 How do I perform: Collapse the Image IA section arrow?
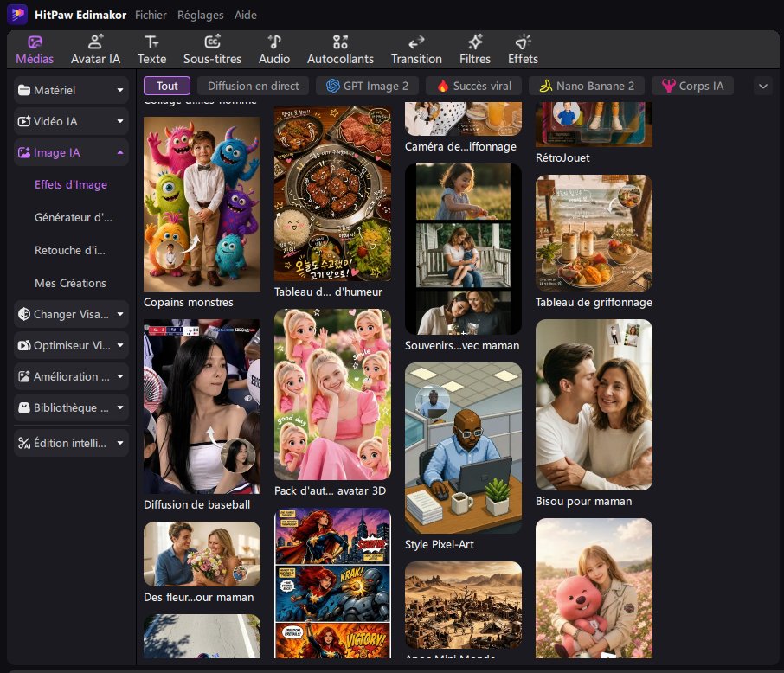(120, 152)
